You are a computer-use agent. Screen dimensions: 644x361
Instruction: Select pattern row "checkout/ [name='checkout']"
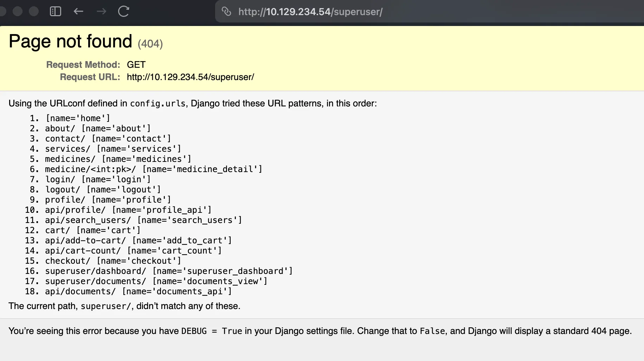[113, 261]
